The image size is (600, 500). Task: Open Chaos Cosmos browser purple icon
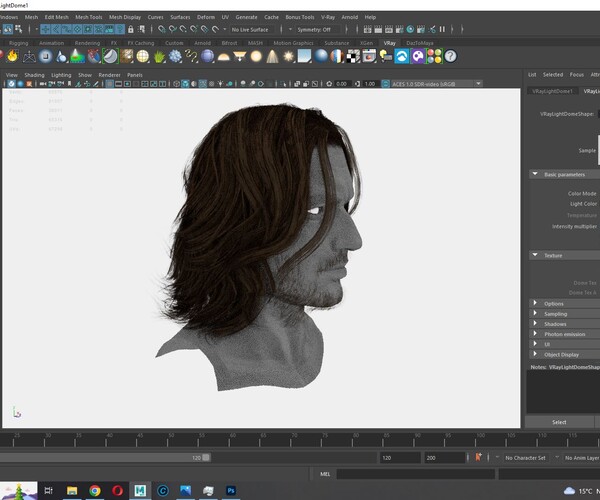418,57
